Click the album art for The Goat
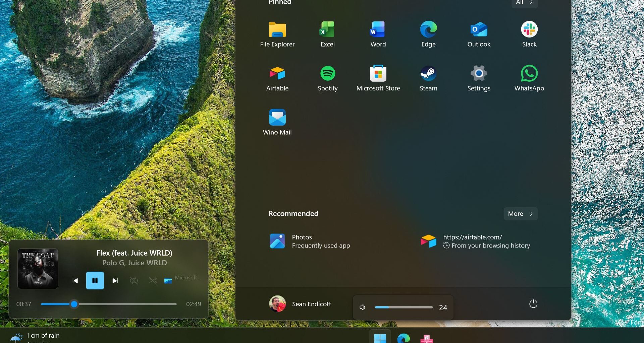The image size is (644, 343). [x=38, y=268]
